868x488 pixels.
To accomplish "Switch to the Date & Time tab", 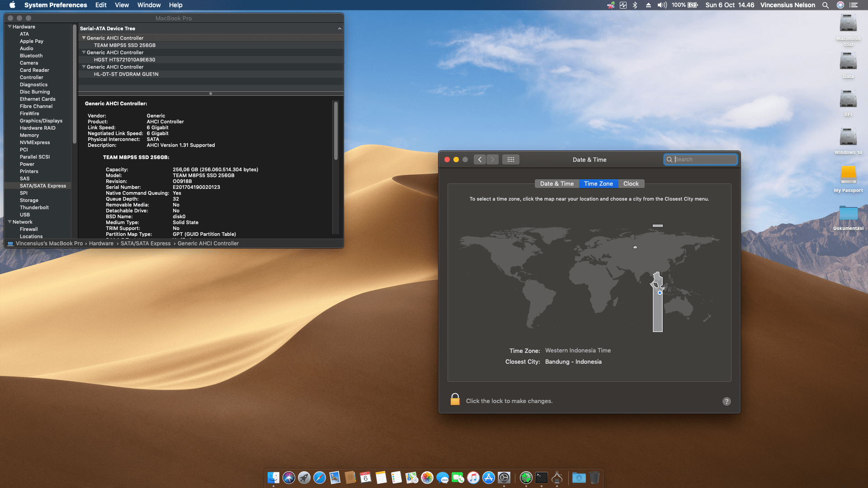I will point(557,183).
